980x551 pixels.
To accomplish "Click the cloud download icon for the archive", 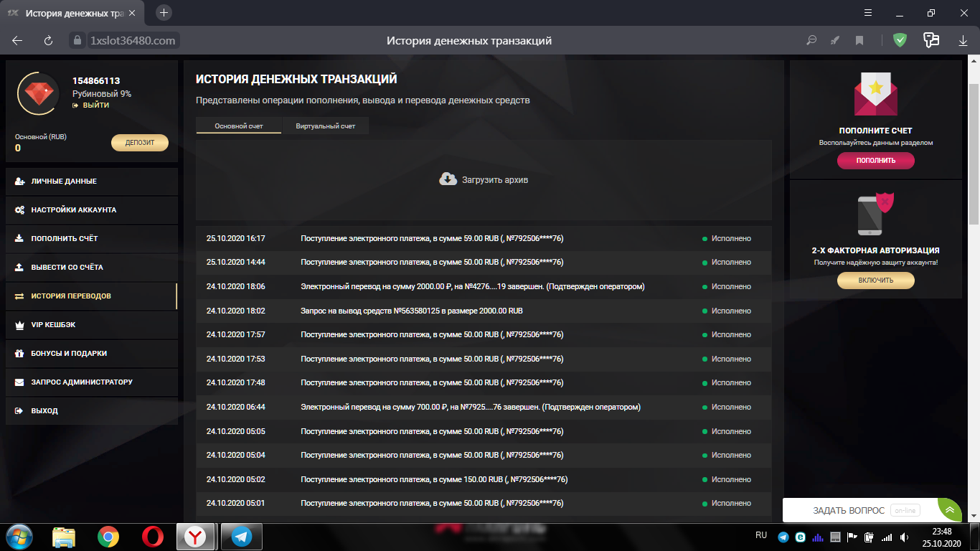I will [x=448, y=179].
